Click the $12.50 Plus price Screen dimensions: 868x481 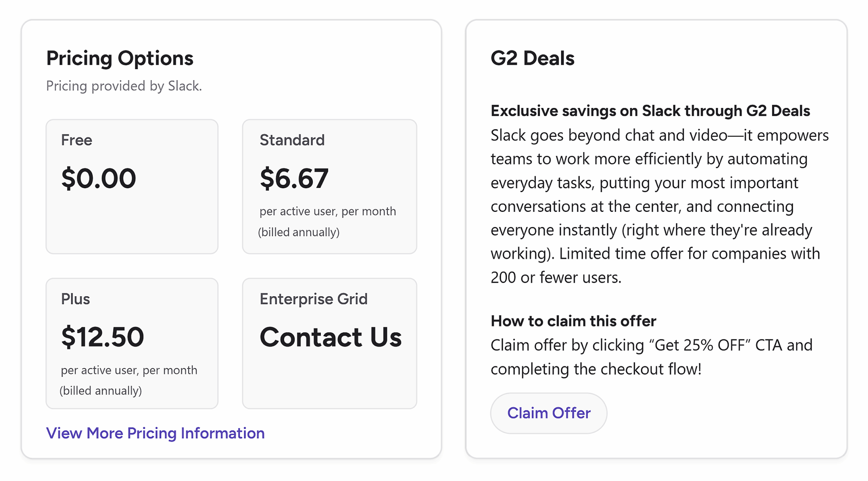point(102,336)
